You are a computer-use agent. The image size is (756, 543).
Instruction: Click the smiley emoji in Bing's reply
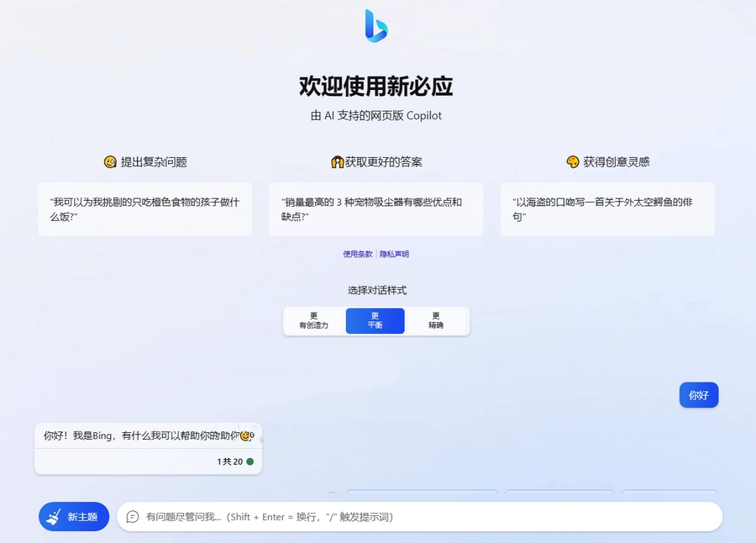pyautogui.click(x=245, y=435)
